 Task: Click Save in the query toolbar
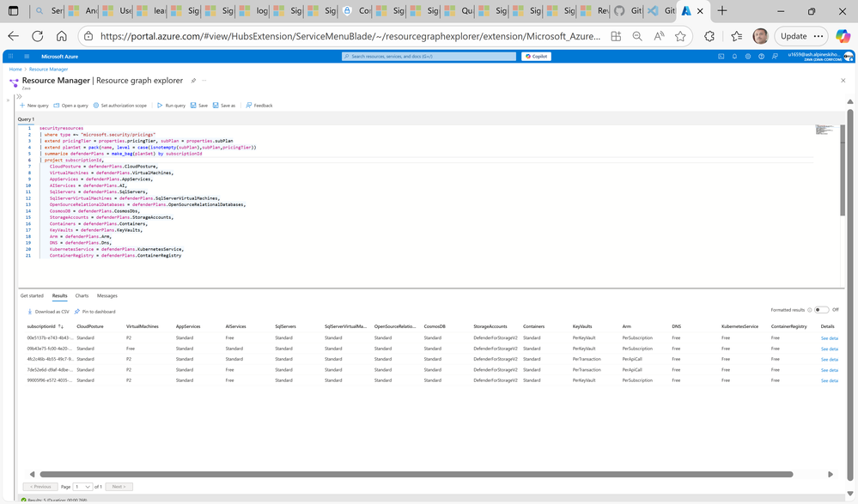(199, 106)
